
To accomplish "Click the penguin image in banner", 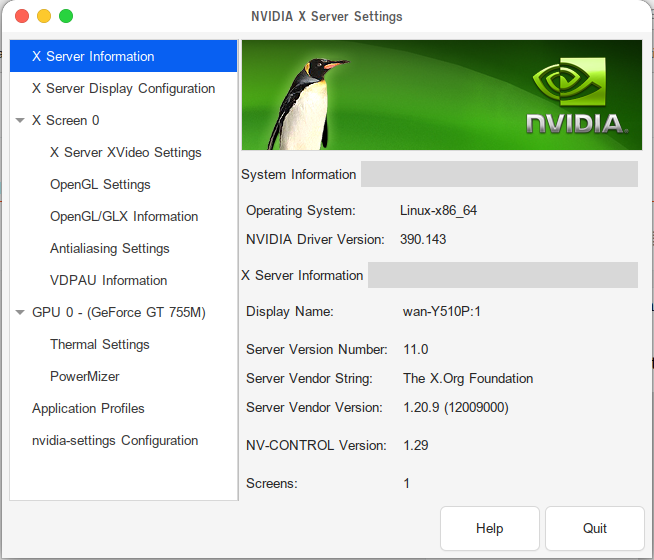I will [x=308, y=104].
